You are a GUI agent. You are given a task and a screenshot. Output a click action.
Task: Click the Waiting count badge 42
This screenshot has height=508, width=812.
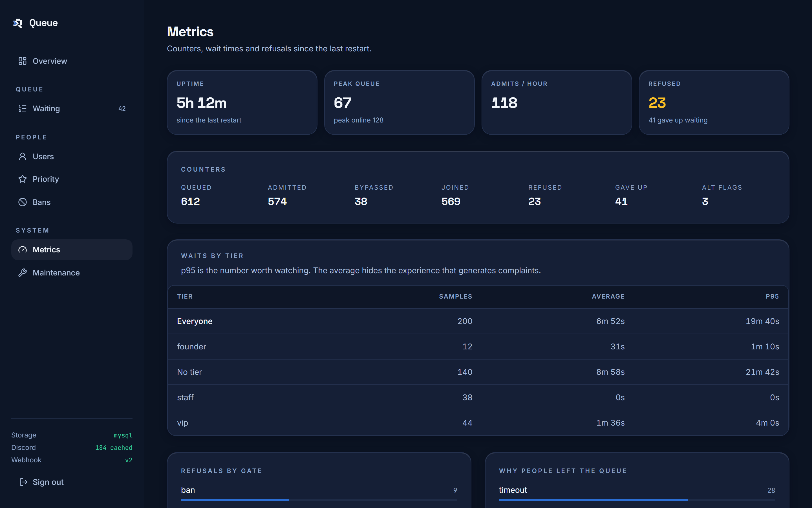(x=122, y=109)
